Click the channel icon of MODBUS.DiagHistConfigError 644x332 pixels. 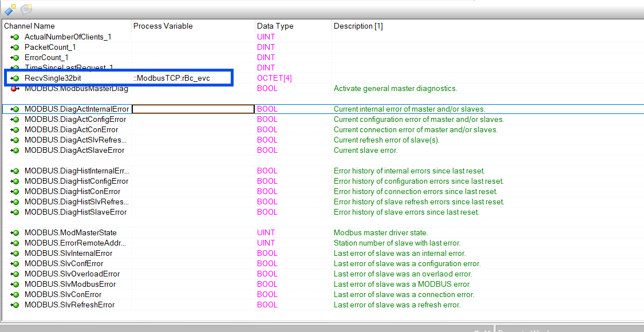[15, 181]
